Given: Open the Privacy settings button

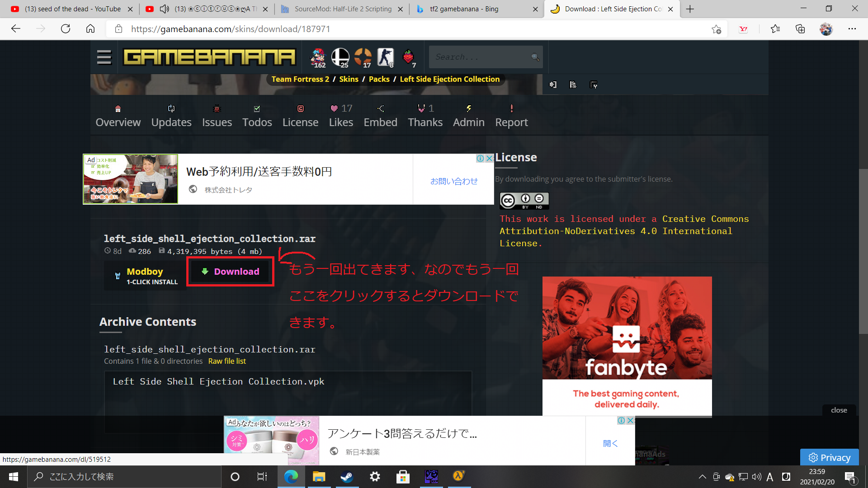Looking at the screenshot, I should 829,457.
